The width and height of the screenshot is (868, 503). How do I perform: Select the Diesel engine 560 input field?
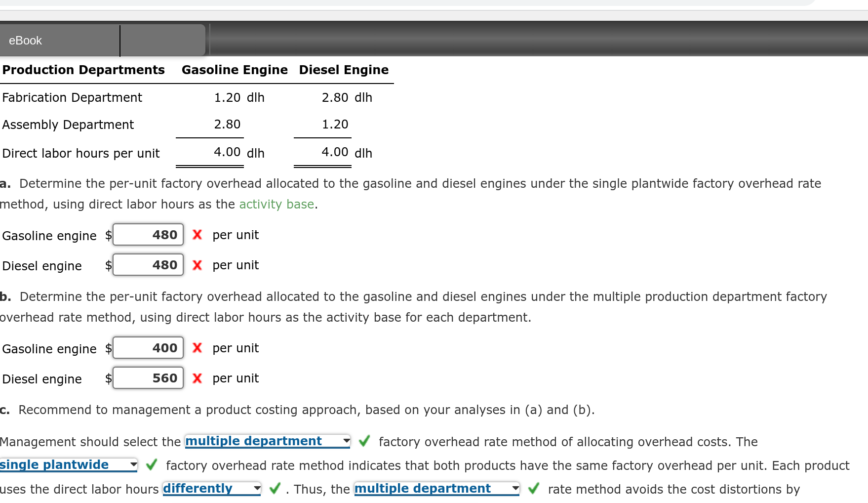148,378
